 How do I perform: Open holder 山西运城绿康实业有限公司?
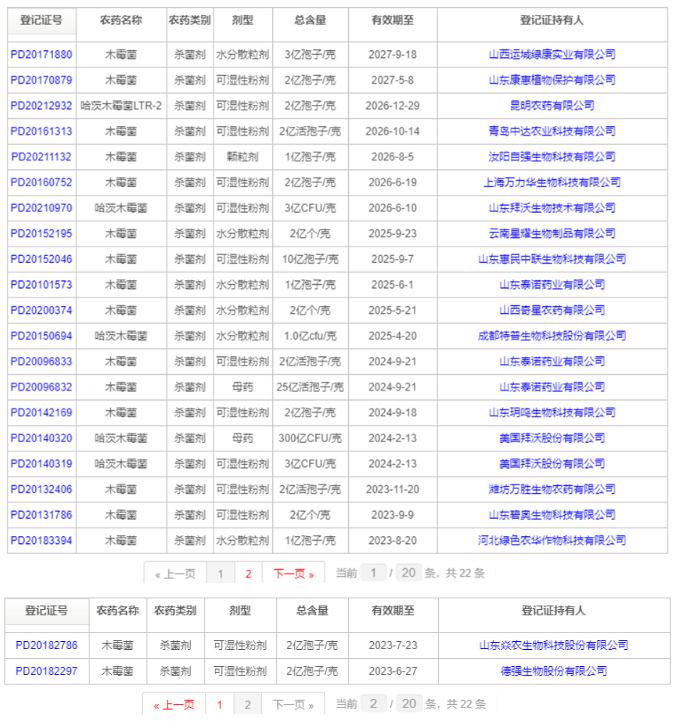click(552, 55)
